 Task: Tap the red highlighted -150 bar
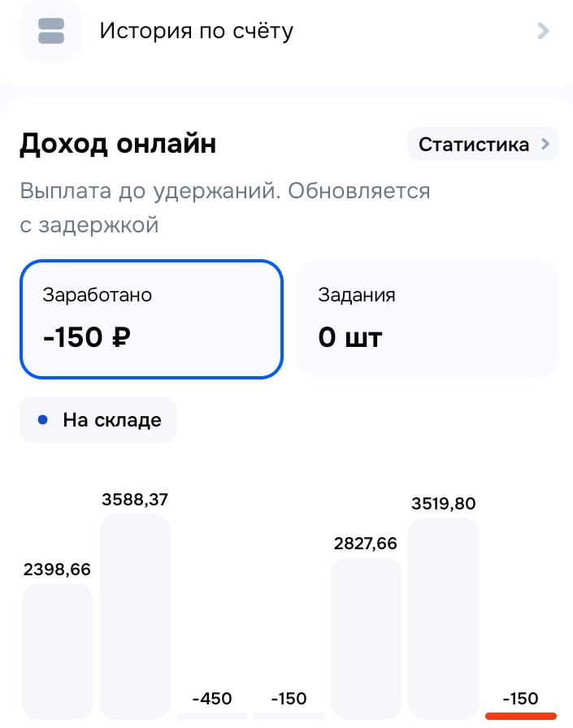point(521,715)
